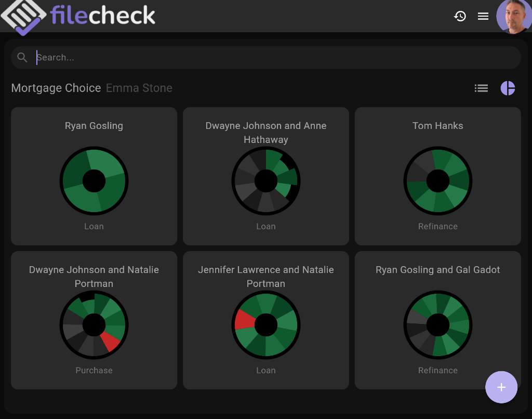Click the search magnifier icon

coord(22,57)
